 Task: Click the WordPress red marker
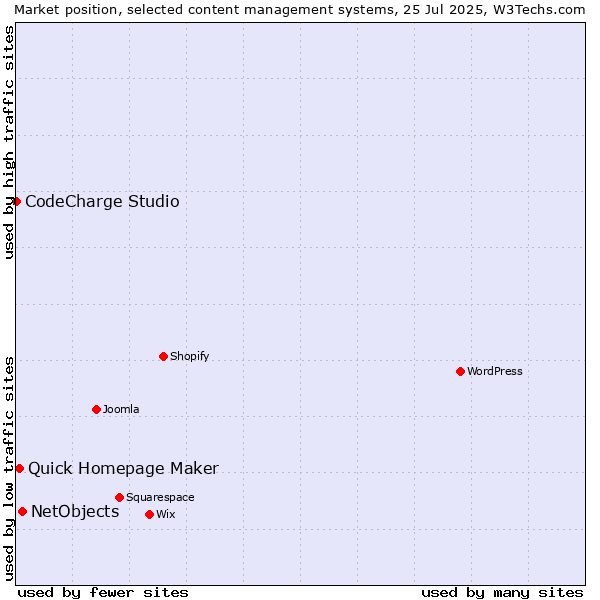(x=460, y=371)
